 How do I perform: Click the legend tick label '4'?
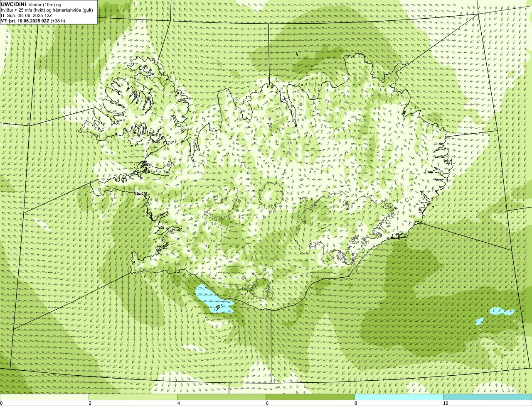tap(179, 403)
